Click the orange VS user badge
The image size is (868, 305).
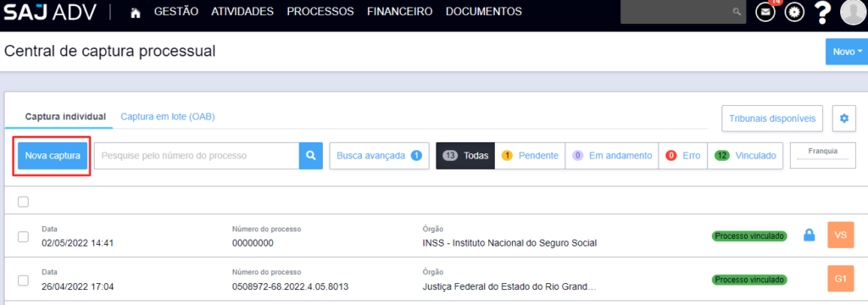841,236
